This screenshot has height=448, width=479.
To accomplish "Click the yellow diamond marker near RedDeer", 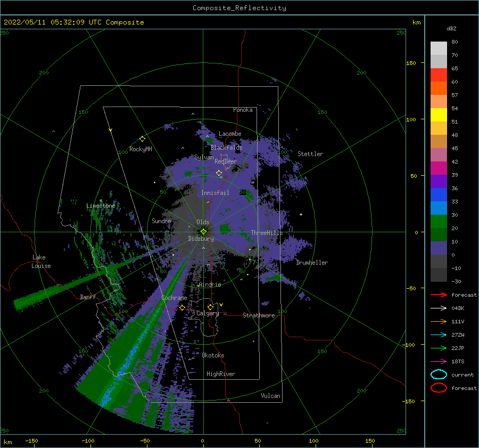I will pos(219,173).
